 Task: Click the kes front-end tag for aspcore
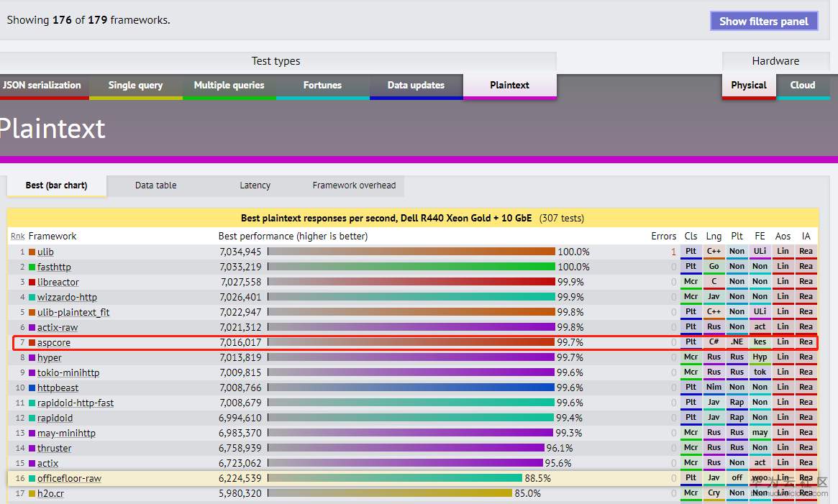(760, 342)
